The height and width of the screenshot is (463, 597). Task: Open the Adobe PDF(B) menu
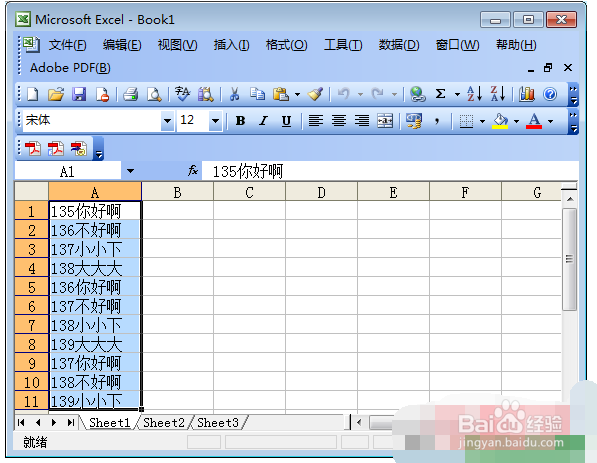click(70, 68)
